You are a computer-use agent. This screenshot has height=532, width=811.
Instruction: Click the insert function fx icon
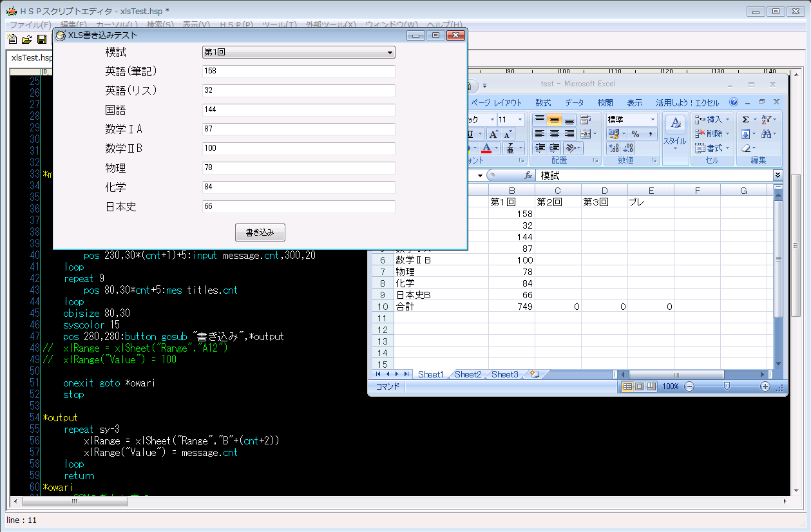tap(528, 175)
